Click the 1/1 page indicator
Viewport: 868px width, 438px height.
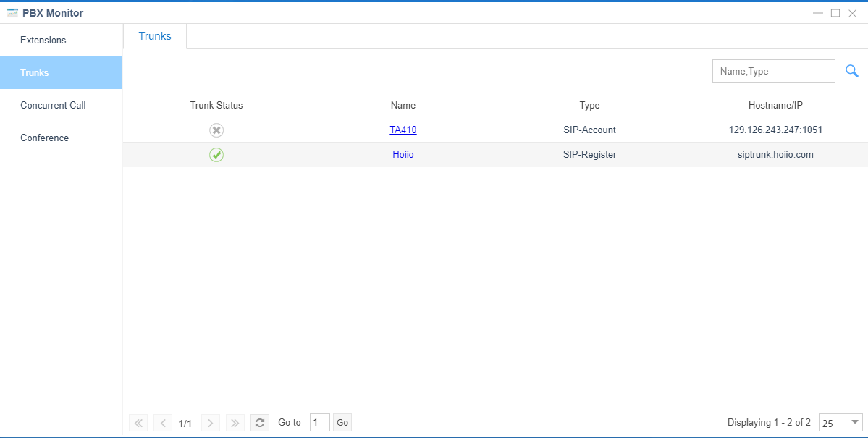[x=185, y=424]
